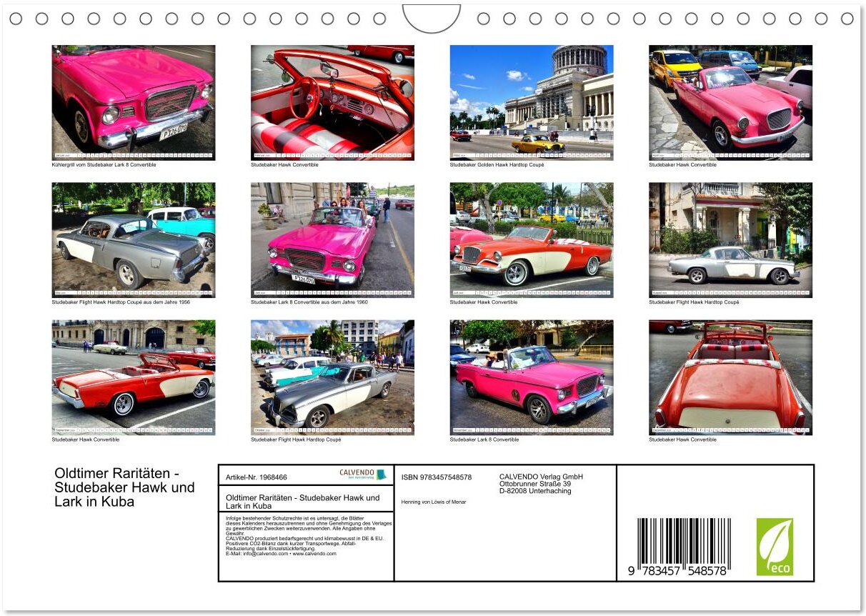Screen dimensions: 866x616
Task: Click 'CALVENDO Verlag GmbH' text
Action: point(541,477)
